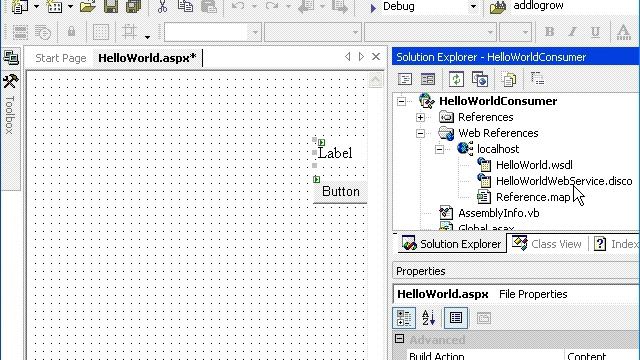
Task: Click the Redo toolbar icon
Action: [272, 7]
